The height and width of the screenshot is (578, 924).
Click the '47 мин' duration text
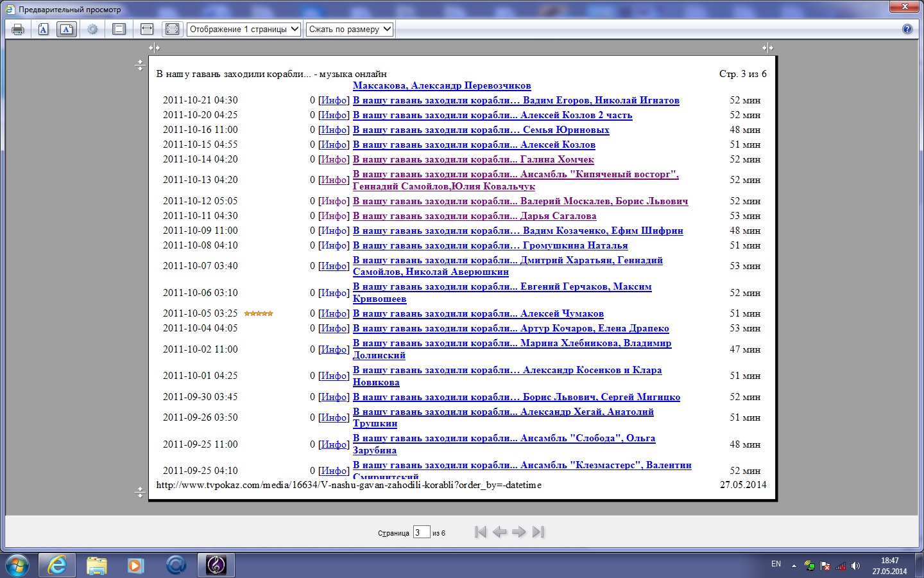coord(745,349)
